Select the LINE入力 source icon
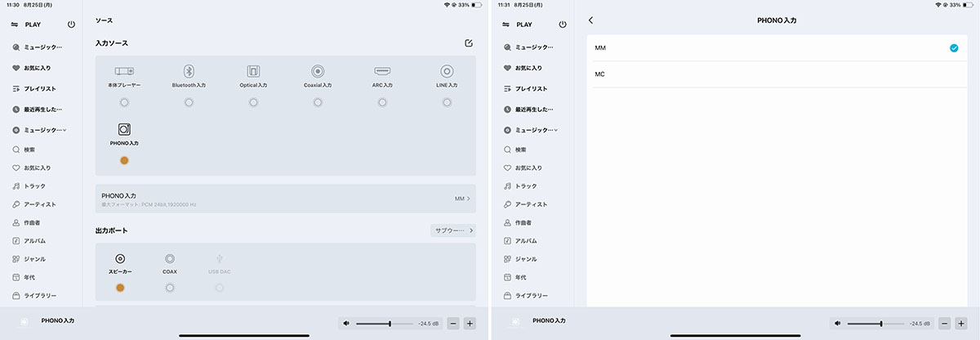The height and width of the screenshot is (340, 980). (x=447, y=71)
